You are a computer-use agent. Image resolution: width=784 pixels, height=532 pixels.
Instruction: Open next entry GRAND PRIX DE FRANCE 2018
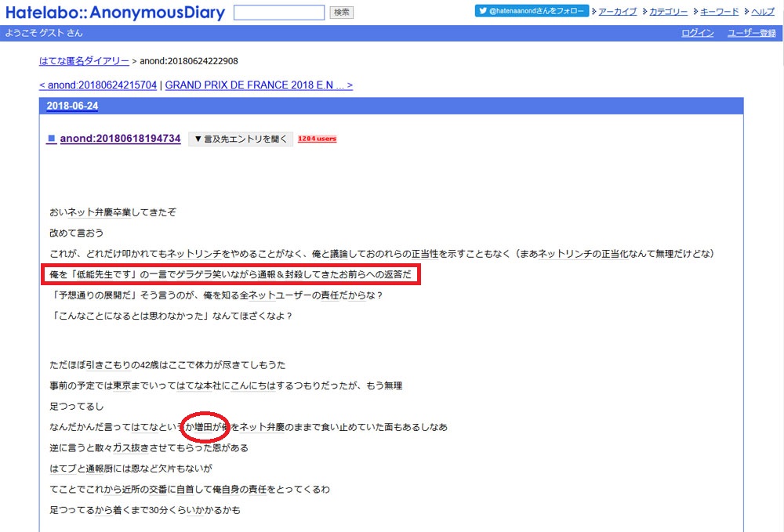pyautogui.click(x=259, y=85)
